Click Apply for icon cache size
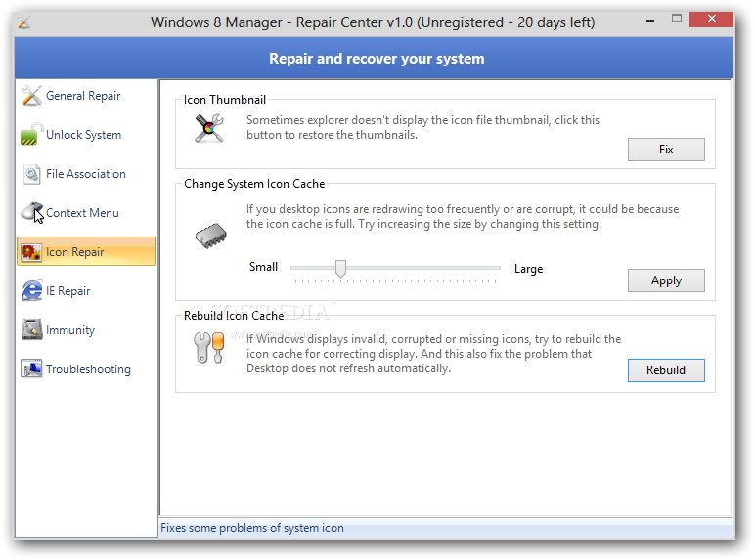755x560 pixels. 666,280
